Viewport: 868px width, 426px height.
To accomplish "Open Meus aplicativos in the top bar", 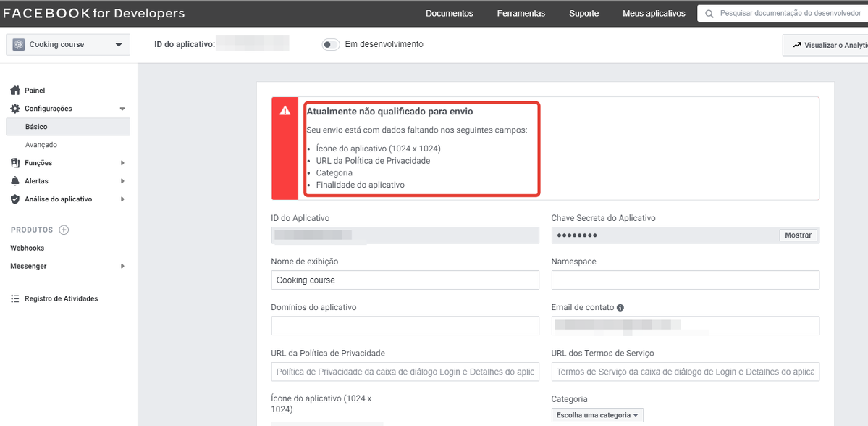I will tap(654, 13).
